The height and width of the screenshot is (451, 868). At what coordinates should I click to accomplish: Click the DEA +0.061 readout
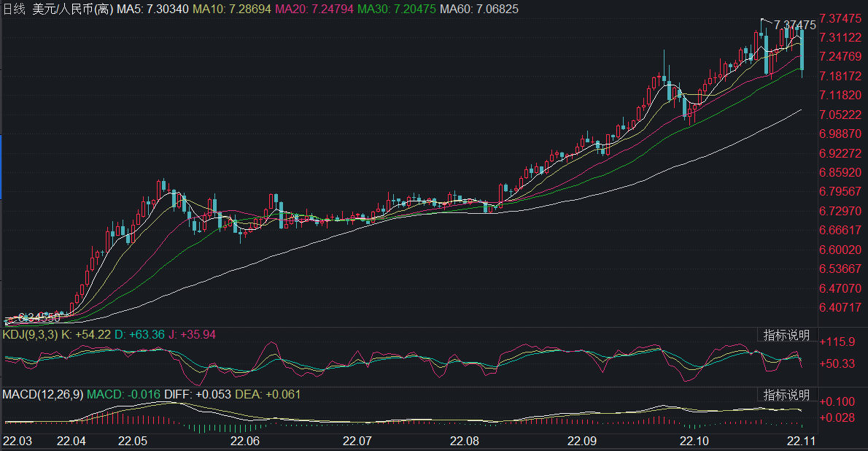[282, 395]
